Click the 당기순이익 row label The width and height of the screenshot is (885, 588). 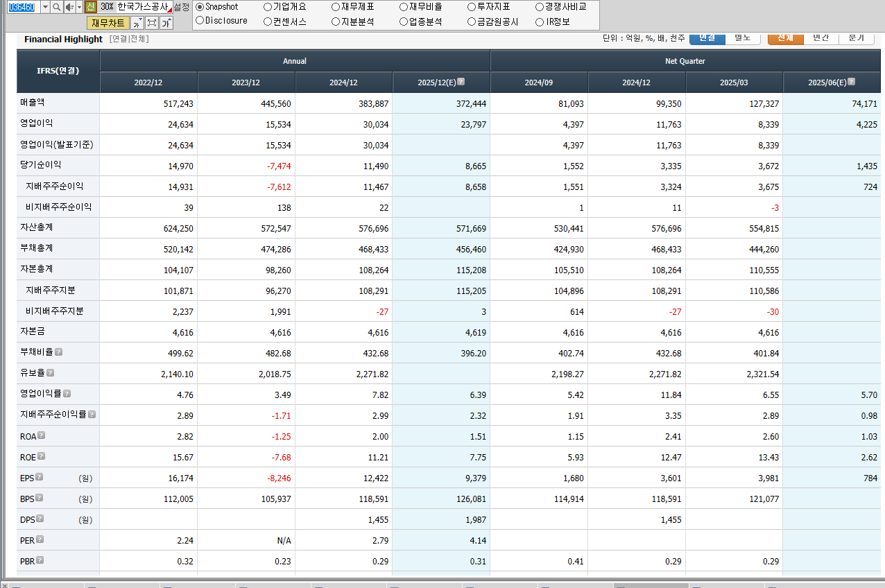pyautogui.click(x=41, y=165)
